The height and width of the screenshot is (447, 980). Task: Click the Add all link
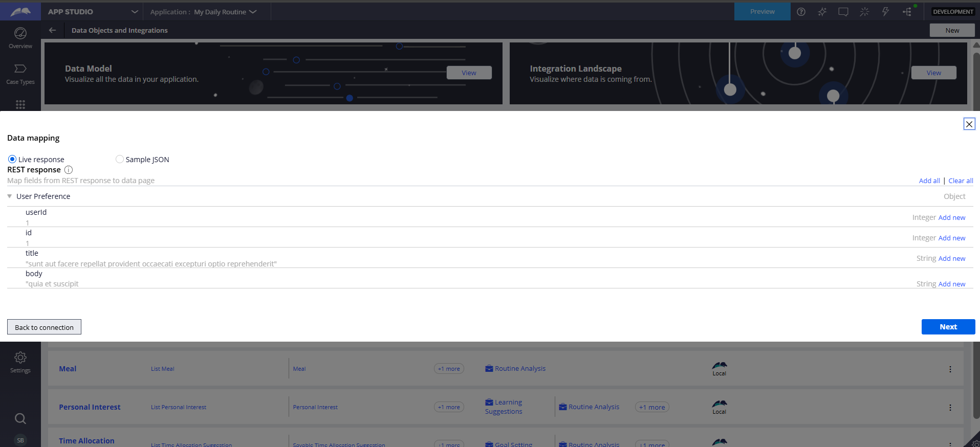pos(929,181)
